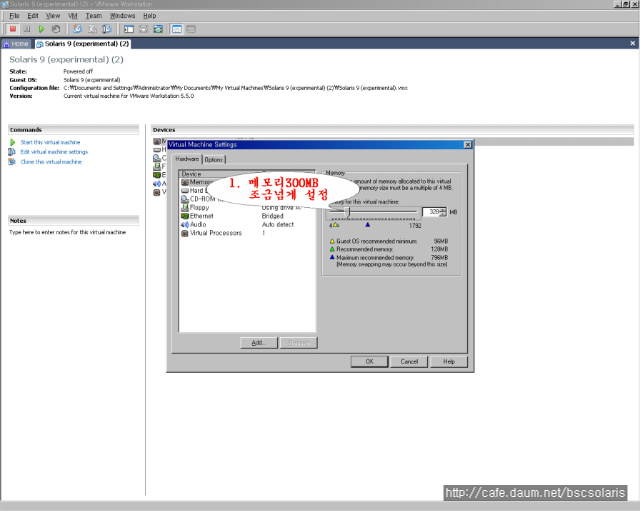The width and height of the screenshot is (640, 511).
Task: Select the Ethernet device icon in settings list
Action: click(184, 216)
